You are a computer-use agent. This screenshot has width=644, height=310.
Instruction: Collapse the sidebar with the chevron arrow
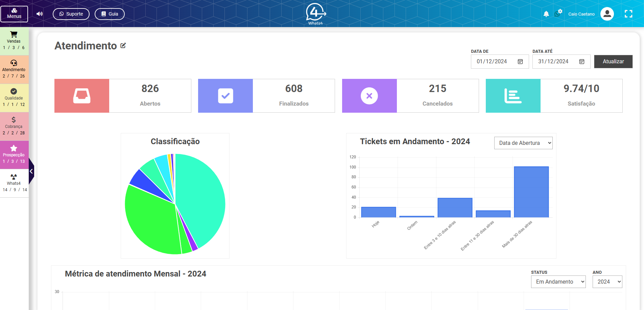point(31,171)
